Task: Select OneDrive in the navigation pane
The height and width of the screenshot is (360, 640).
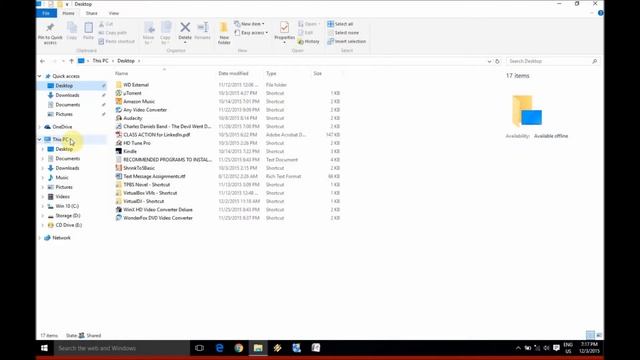Action: point(62,127)
